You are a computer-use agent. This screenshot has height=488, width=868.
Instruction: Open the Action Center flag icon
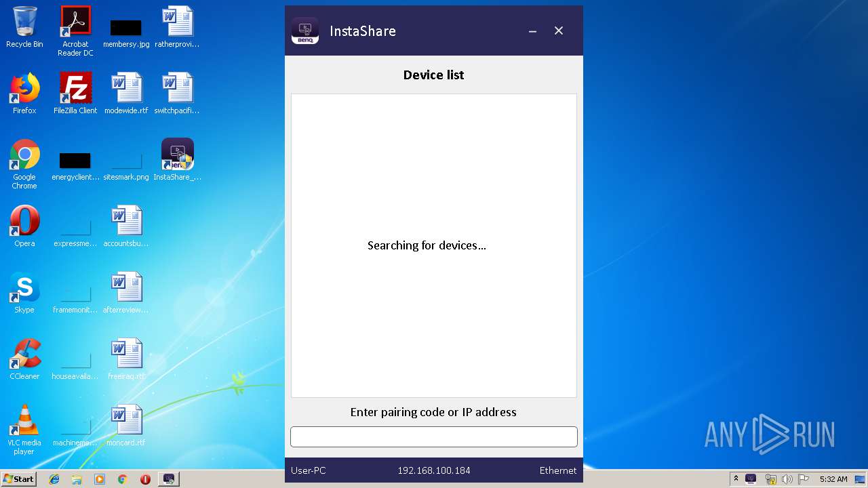pyautogui.click(x=804, y=479)
